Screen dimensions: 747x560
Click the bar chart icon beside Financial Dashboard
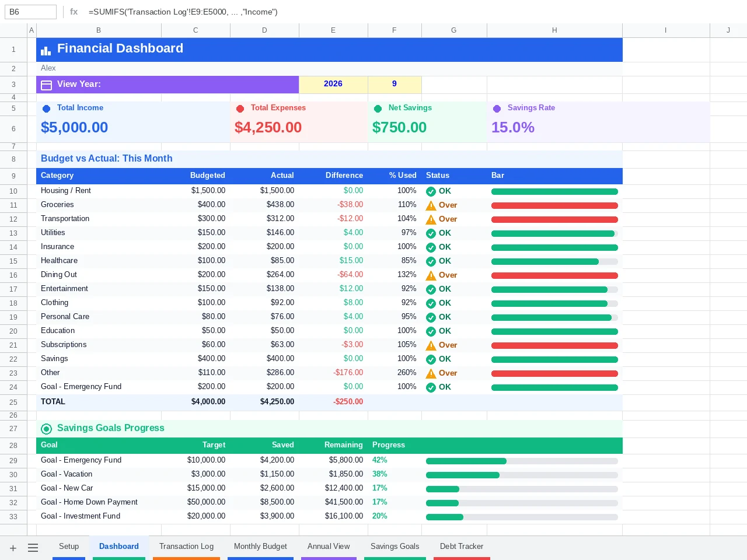tap(46, 51)
